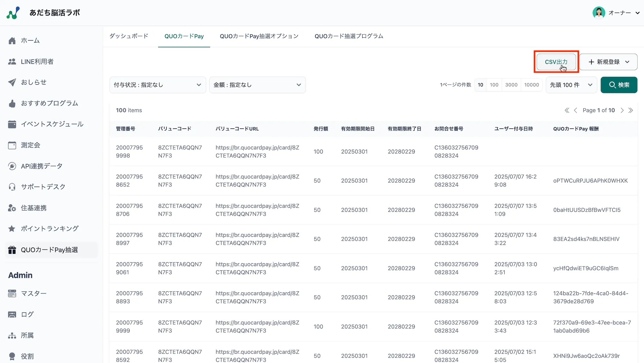
Task: Switch to the ダッシュボード tab
Action: (128, 36)
